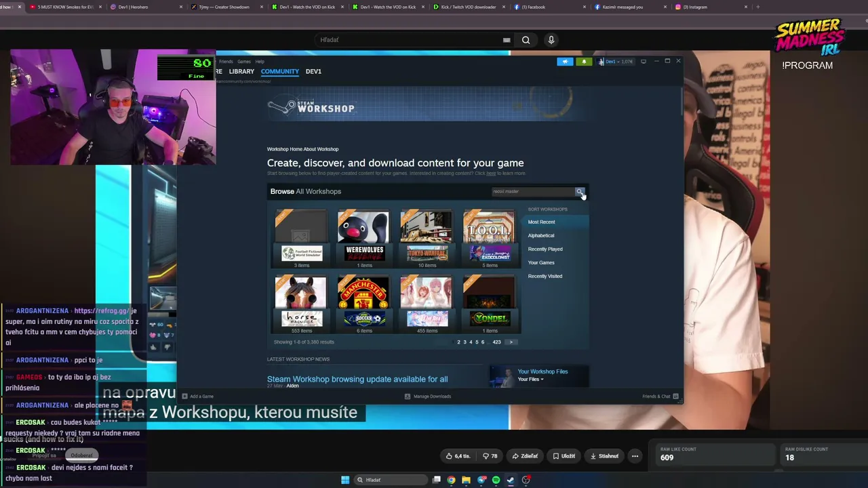Show Recently Visited workshops

click(x=545, y=276)
